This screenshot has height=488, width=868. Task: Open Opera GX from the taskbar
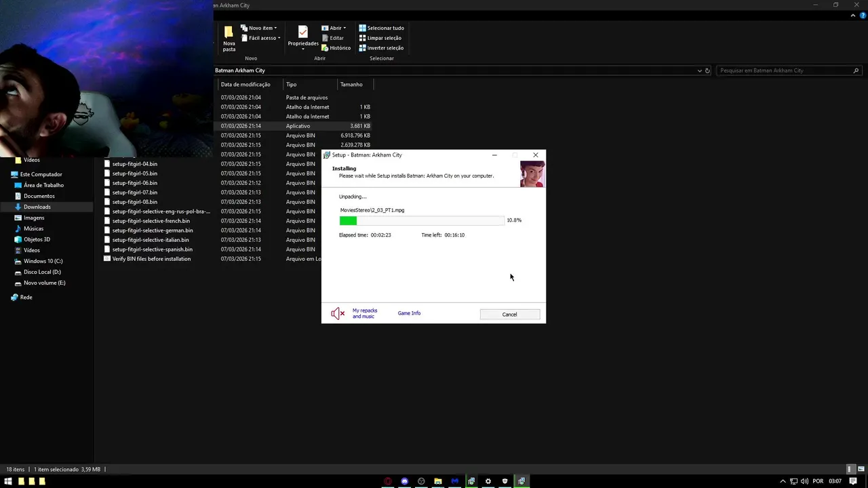(388, 481)
